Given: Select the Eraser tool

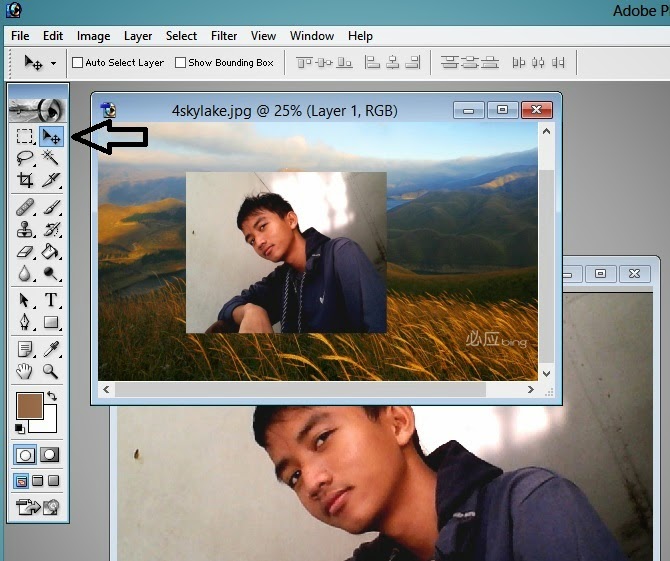Looking at the screenshot, I should tap(25, 252).
